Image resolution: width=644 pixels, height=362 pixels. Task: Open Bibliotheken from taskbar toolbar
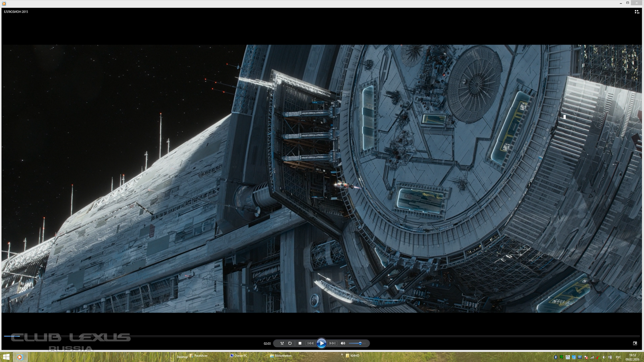pos(283,356)
